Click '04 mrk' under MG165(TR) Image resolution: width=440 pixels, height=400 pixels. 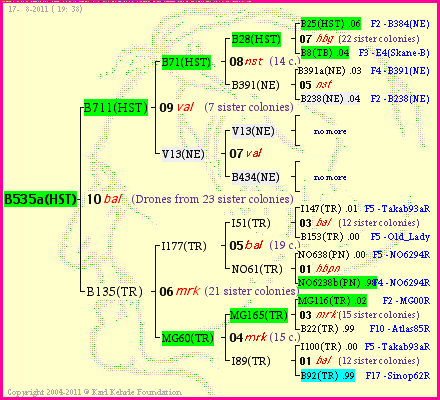pyautogui.click(x=248, y=338)
